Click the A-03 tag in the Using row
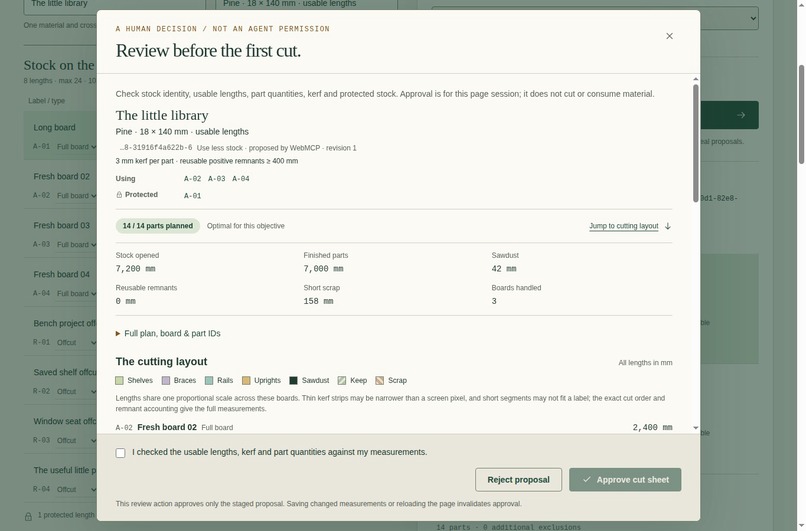 pyautogui.click(x=216, y=179)
